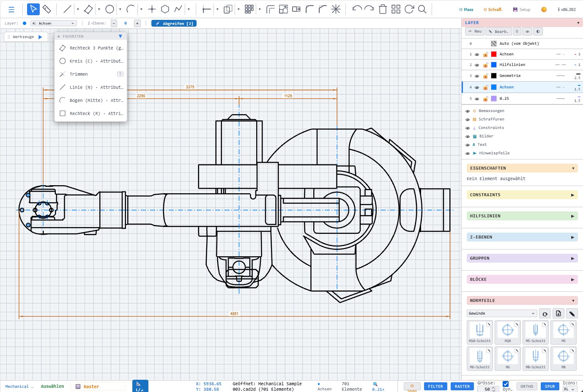Select the array pattern grid tool

249,9
